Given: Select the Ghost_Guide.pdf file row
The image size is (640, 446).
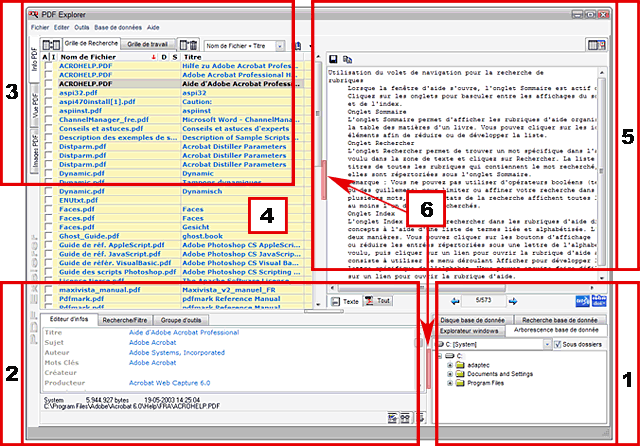Looking at the screenshot, I should 176,236.
